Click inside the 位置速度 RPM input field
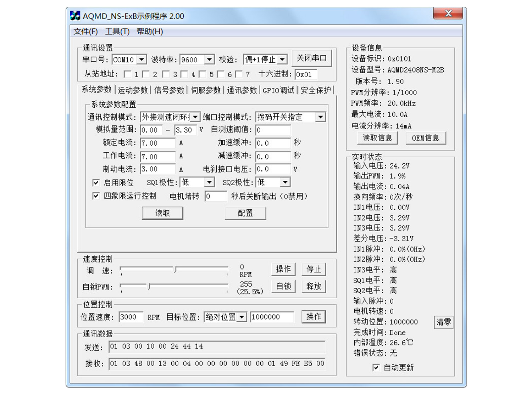The height and width of the screenshot is (395, 532). [131, 317]
